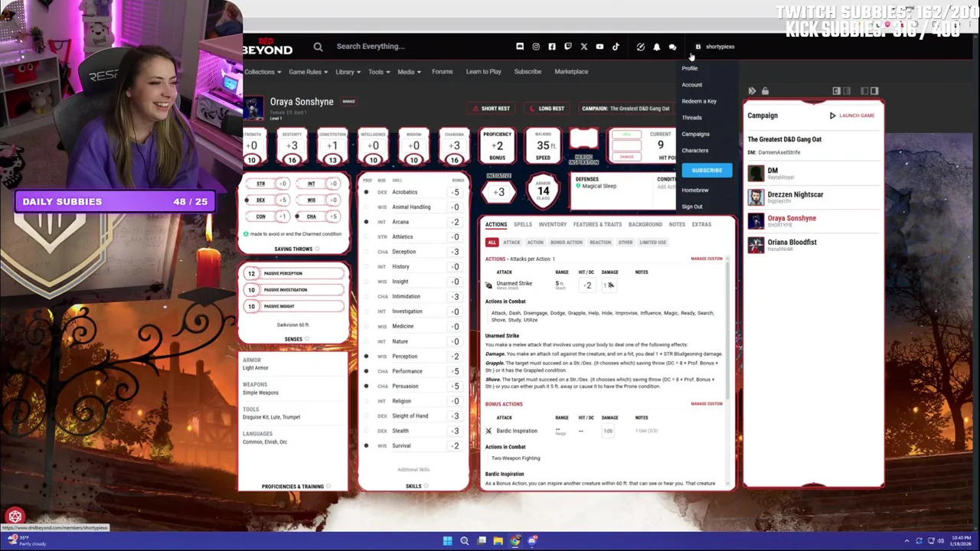
Task: Click the Bardic Inspiration action icon
Action: coord(488,431)
